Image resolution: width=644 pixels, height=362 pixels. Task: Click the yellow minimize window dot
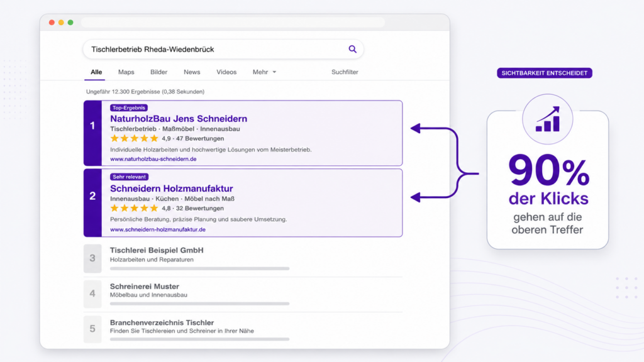point(61,23)
